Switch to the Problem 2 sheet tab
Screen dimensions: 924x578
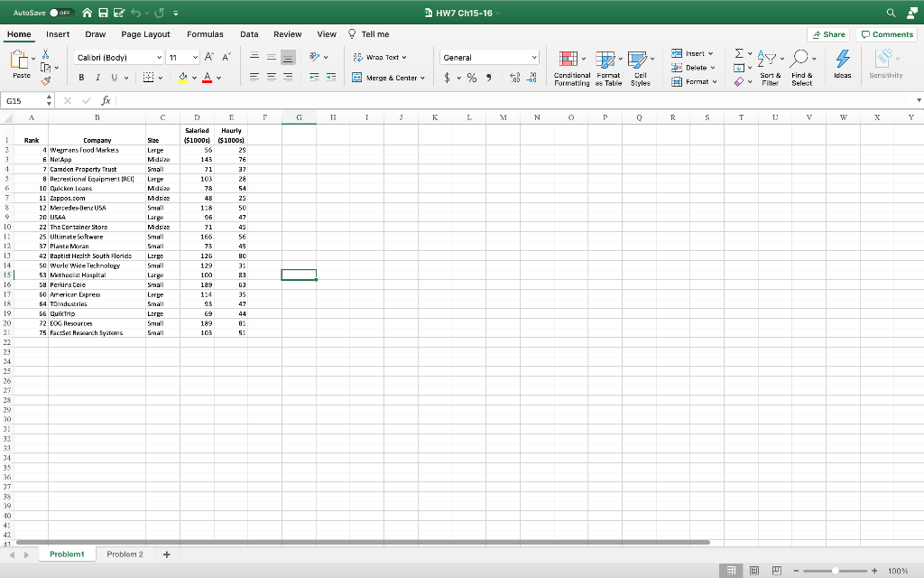[125, 555]
